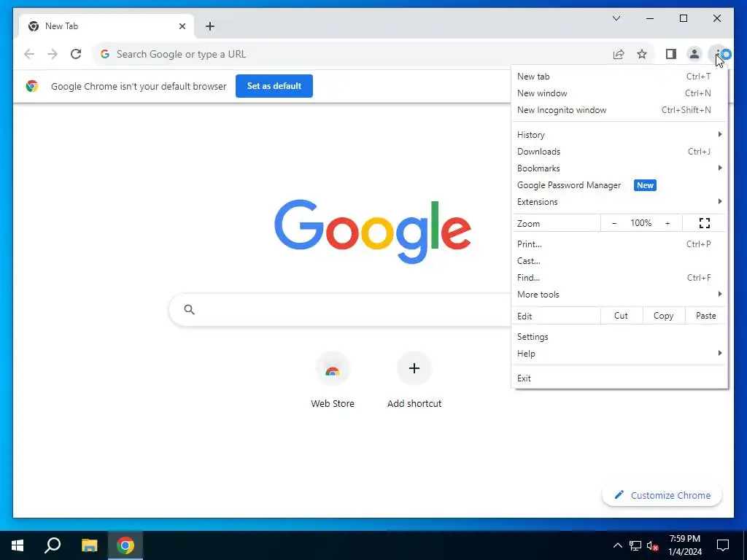Click the address bar URL field

click(352, 54)
